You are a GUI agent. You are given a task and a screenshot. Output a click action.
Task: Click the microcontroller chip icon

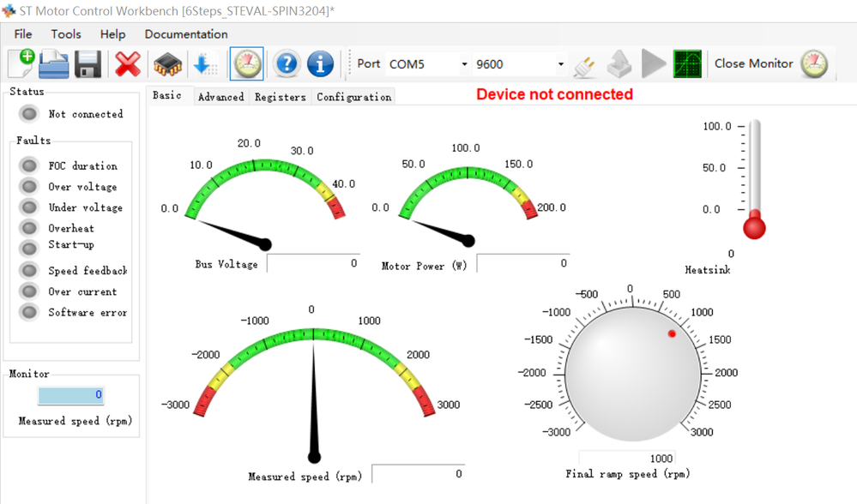pos(167,64)
